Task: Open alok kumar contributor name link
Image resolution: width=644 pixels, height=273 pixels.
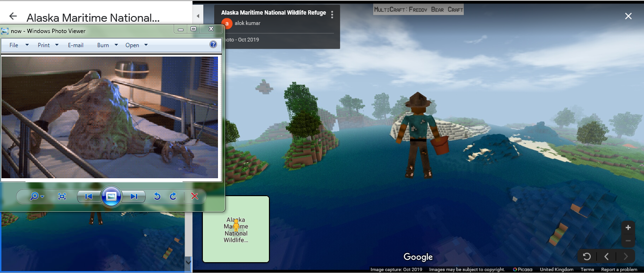Action: [x=247, y=23]
